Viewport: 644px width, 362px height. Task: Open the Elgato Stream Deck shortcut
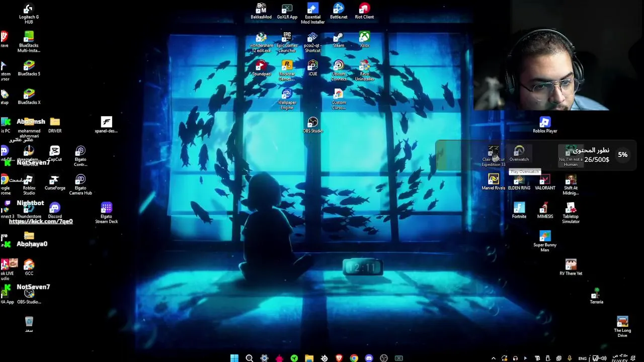pyautogui.click(x=106, y=213)
